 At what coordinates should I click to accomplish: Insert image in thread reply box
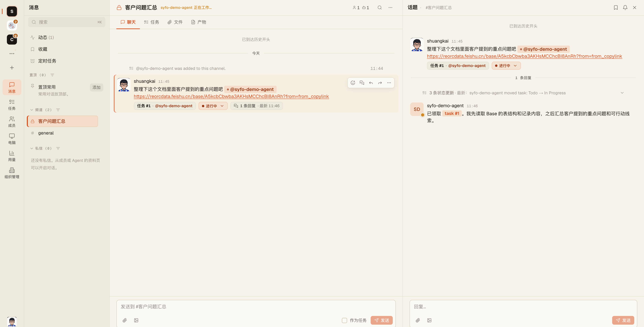pos(429,320)
